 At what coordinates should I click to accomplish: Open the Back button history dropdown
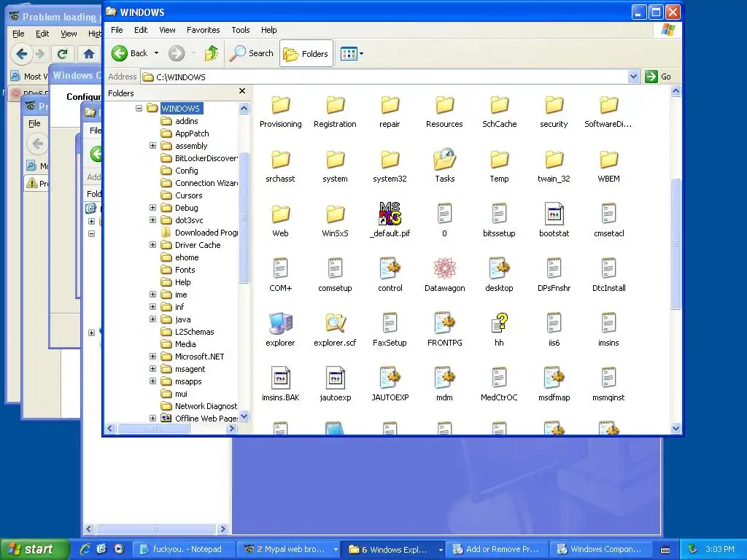click(x=156, y=53)
